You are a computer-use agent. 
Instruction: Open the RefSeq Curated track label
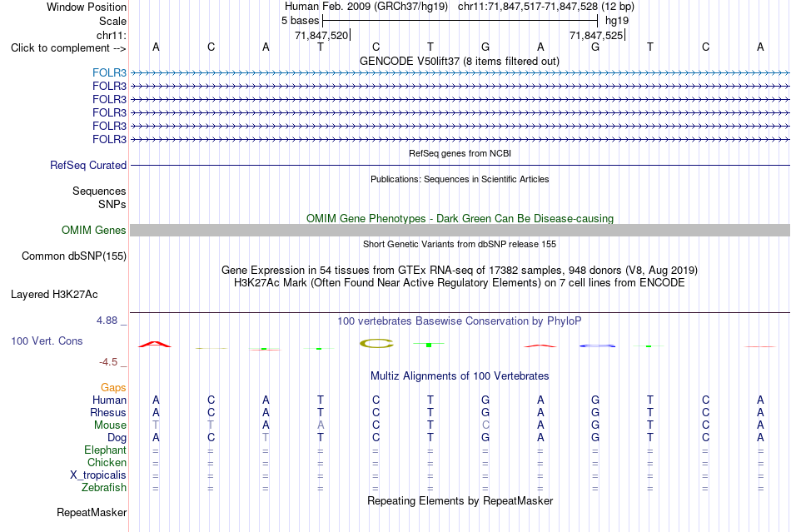[87, 166]
